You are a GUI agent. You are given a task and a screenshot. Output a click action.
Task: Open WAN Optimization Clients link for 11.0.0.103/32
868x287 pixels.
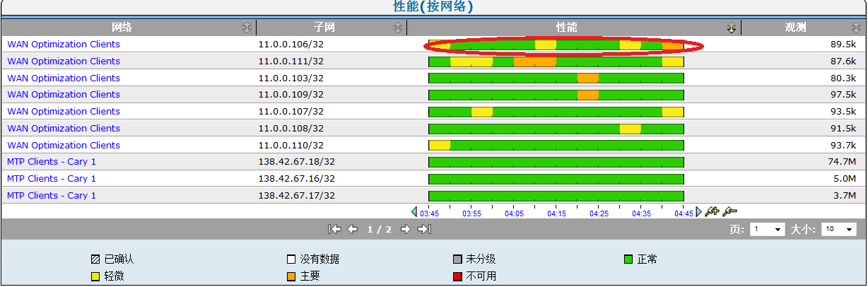64,78
